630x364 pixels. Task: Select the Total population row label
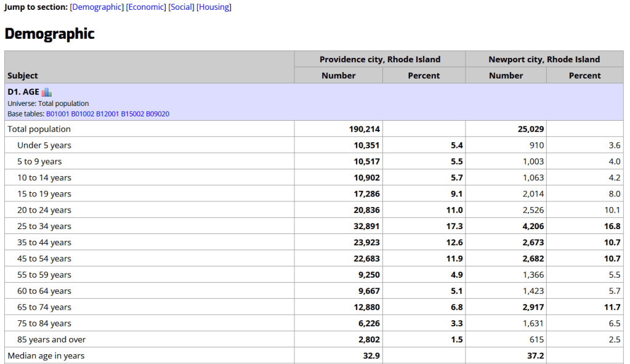[x=39, y=129]
